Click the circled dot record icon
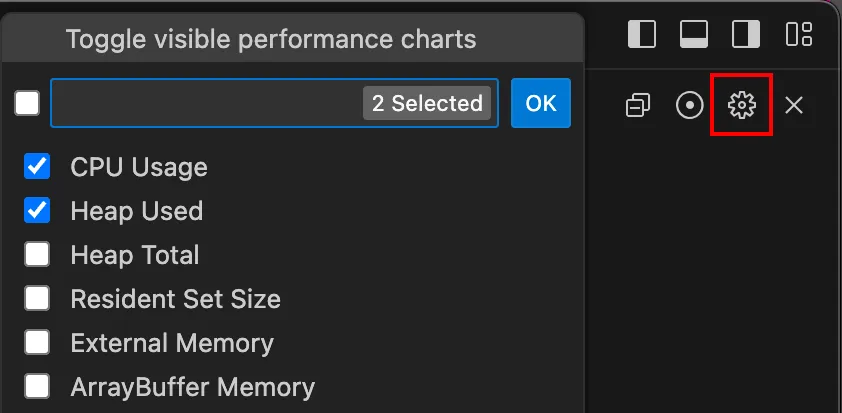Image resolution: width=842 pixels, height=413 pixels. point(689,105)
